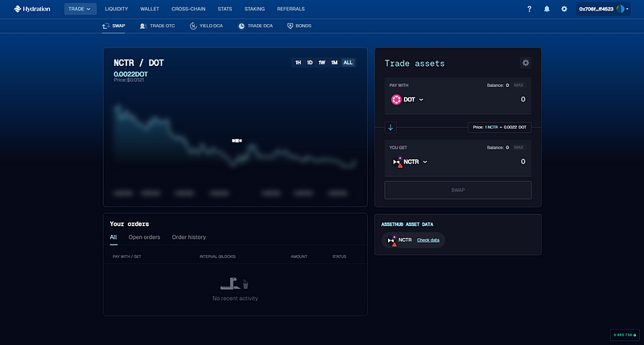
Task: Click the large Swap button
Action: [x=458, y=191]
